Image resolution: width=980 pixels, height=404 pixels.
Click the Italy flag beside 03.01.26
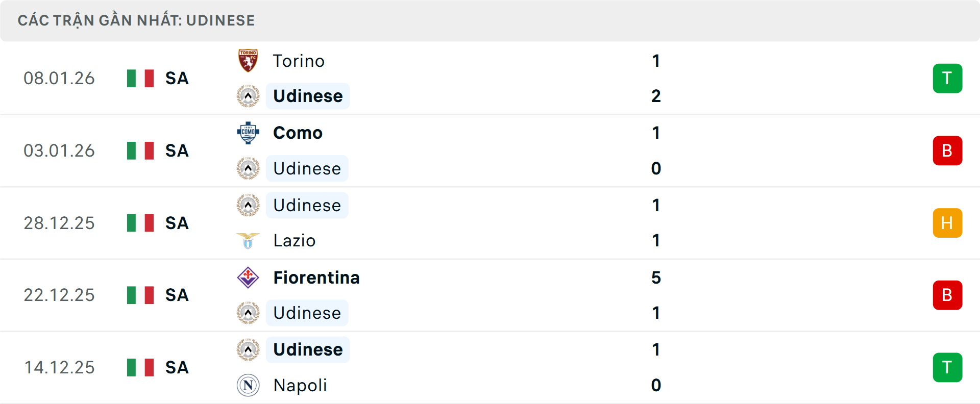(140, 150)
